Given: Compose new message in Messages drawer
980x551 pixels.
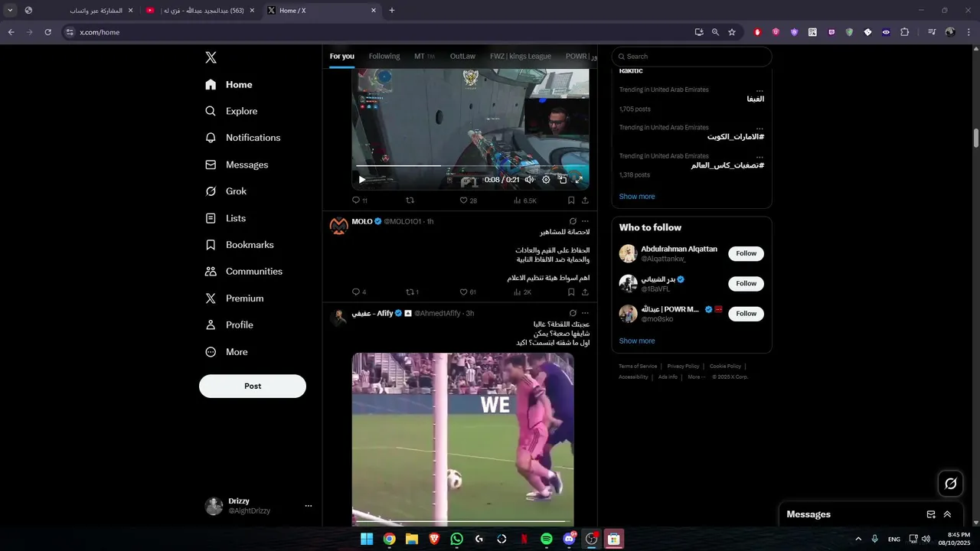Looking at the screenshot, I should (x=931, y=514).
